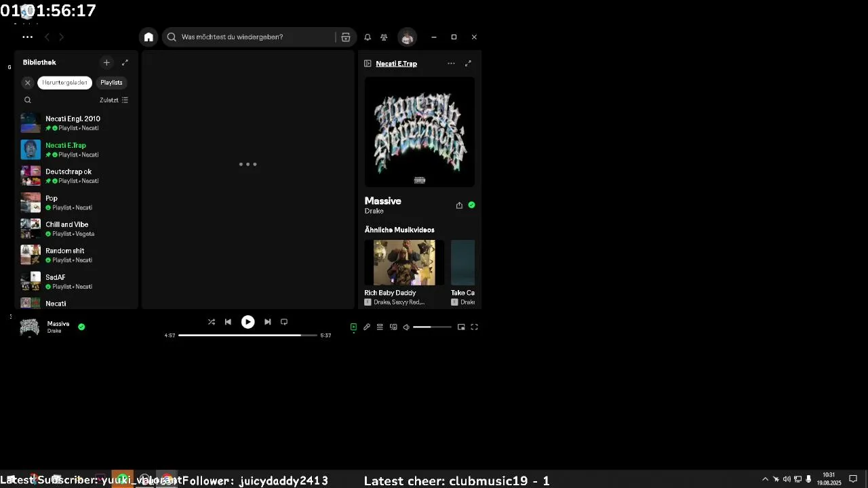Open more options in Now Playing panel
The image size is (868, 488).
[x=451, y=63]
